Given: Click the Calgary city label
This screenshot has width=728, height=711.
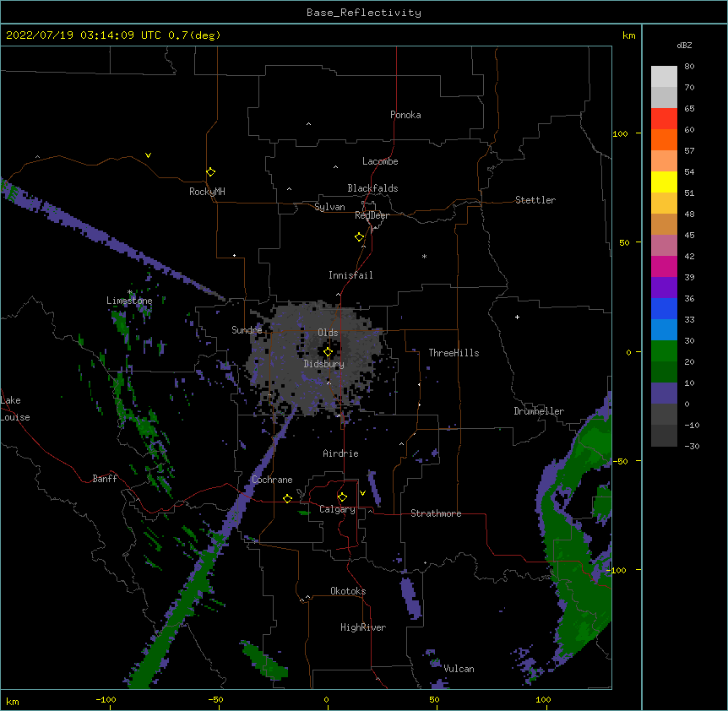Looking at the screenshot, I should (337, 509).
